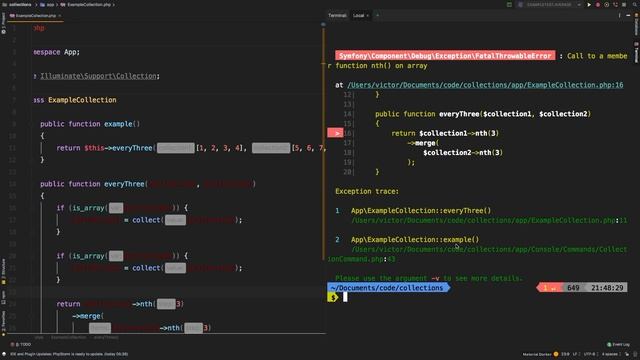640x360 pixels.
Task: Add a new terminal session with plus
Action: 377,16
